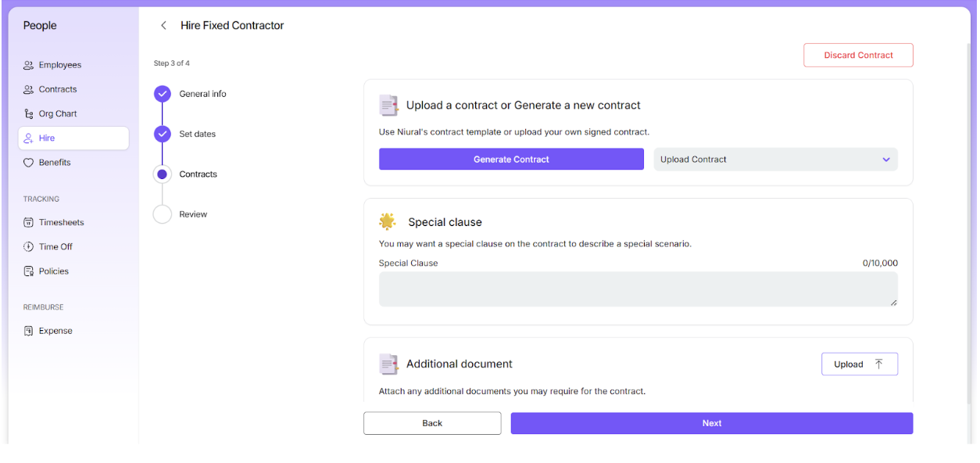The width and height of the screenshot is (980, 463).
Task: Click the Contracts sidebar icon
Action: [x=29, y=90]
